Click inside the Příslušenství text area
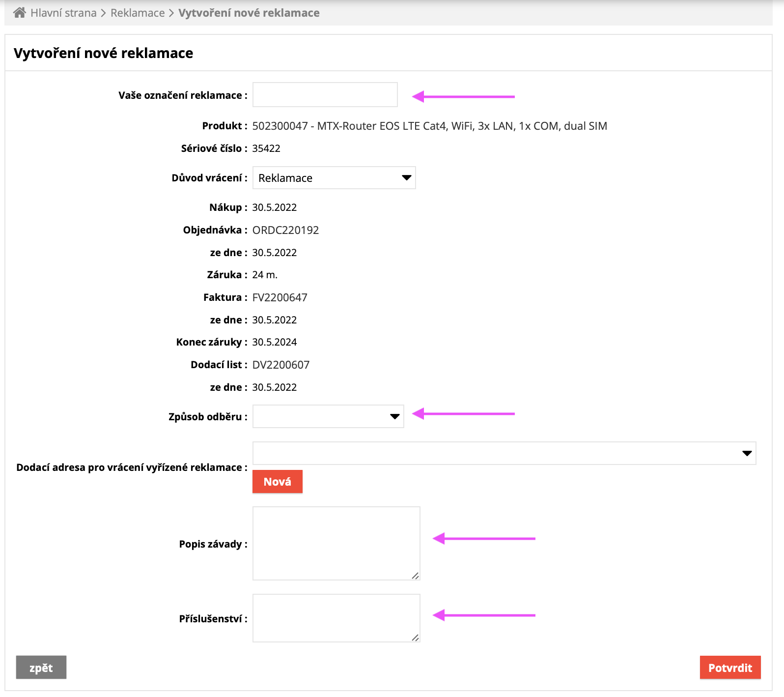The height and width of the screenshot is (697, 784). (336, 618)
